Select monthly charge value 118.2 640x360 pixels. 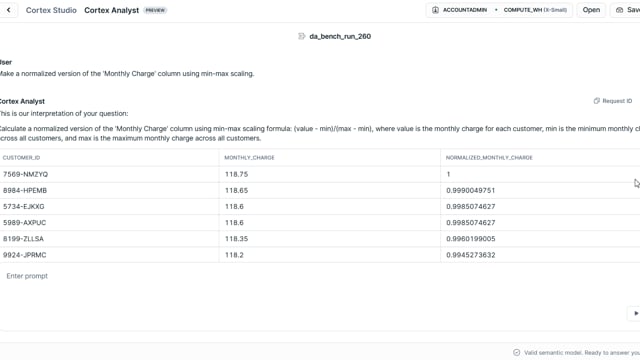pos(234,255)
